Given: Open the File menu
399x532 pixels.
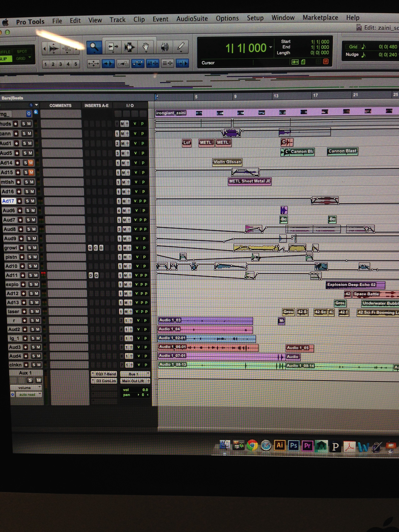Looking at the screenshot, I should point(57,21).
